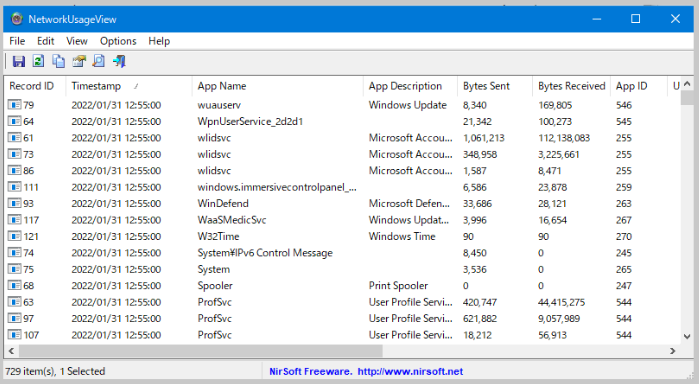Open the File menu

(x=17, y=41)
